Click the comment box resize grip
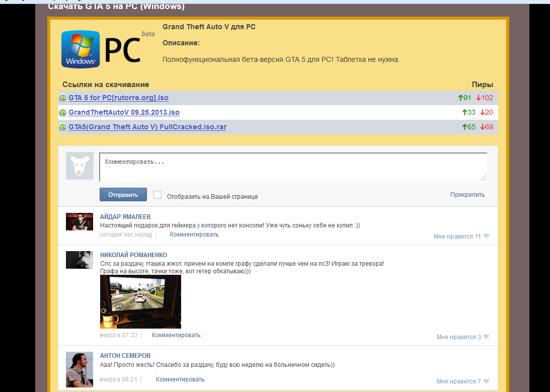 [484, 178]
